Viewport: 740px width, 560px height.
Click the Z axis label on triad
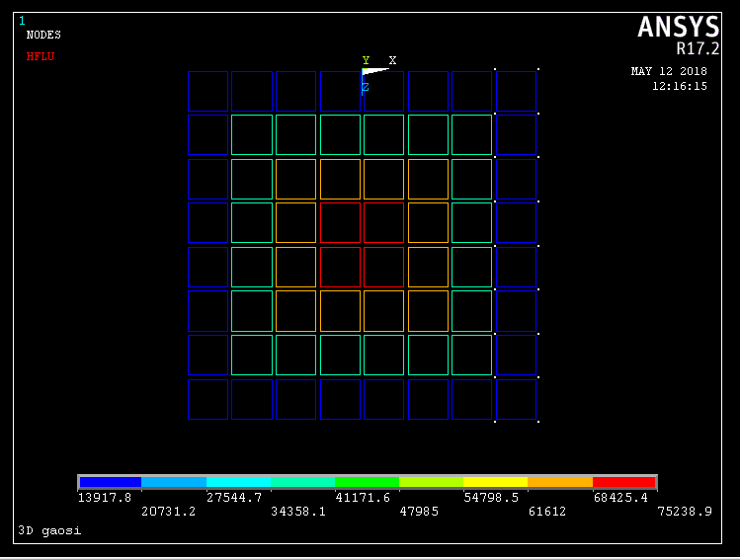tap(366, 88)
